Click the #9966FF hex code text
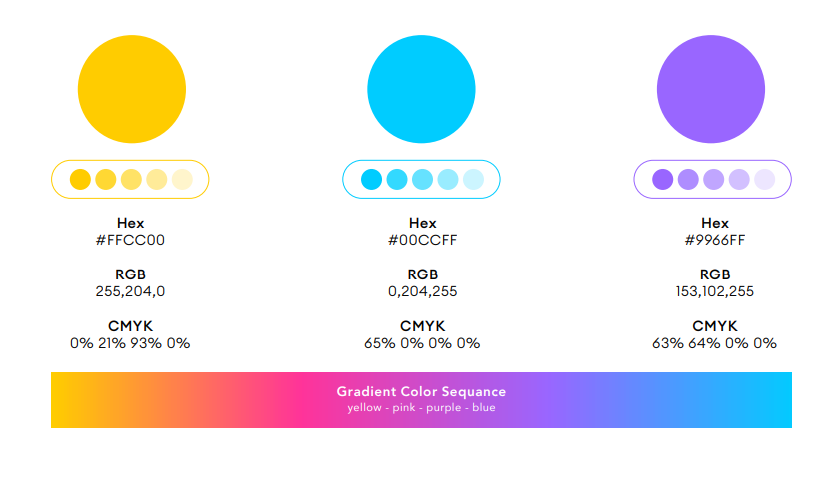The height and width of the screenshot is (488, 831). pyautogui.click(x=714, y=240)
